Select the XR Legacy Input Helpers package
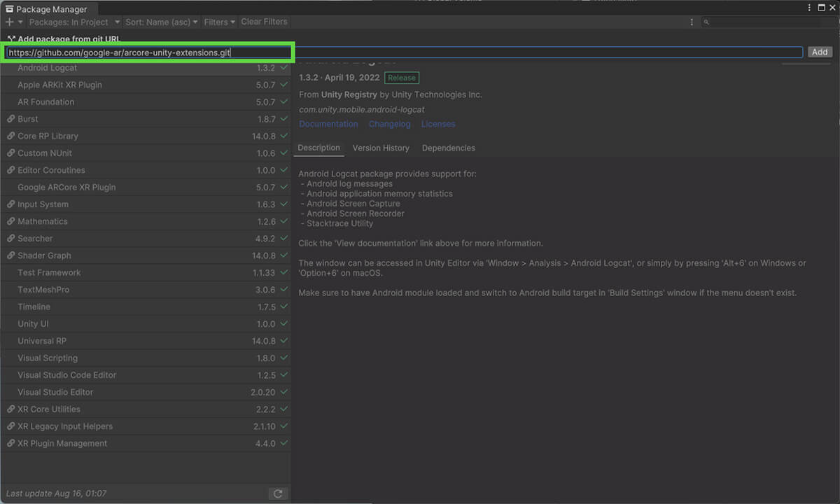Image resolution: width=840 pixels, height=504 pixels. 146,426
